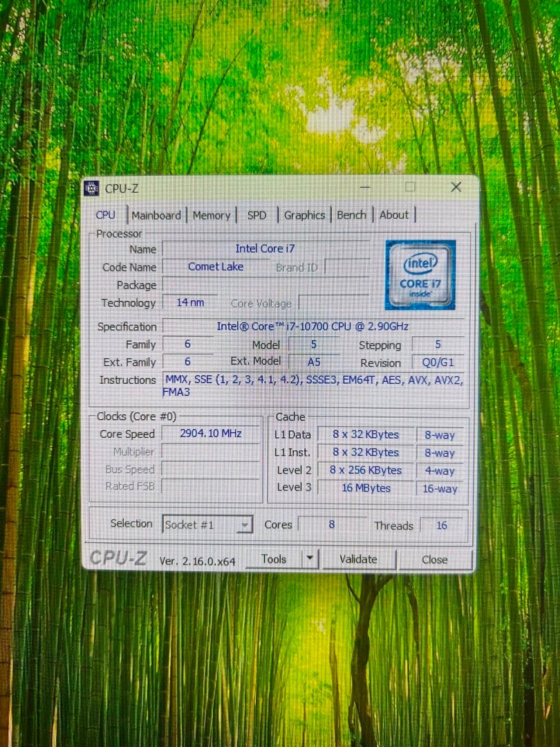Open the Graphics tab
560x747 pixels.
[304, 216]
